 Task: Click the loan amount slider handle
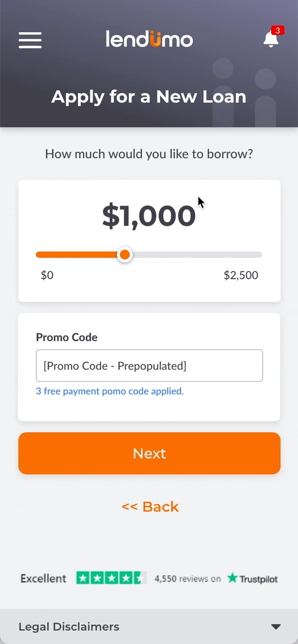click(x=125, y=255)
